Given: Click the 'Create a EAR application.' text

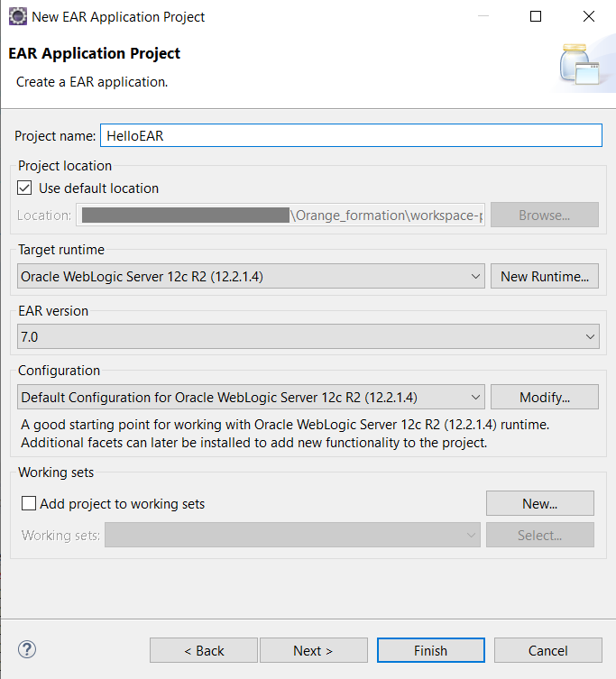Looking at the screenshot, I should point(92,82).
